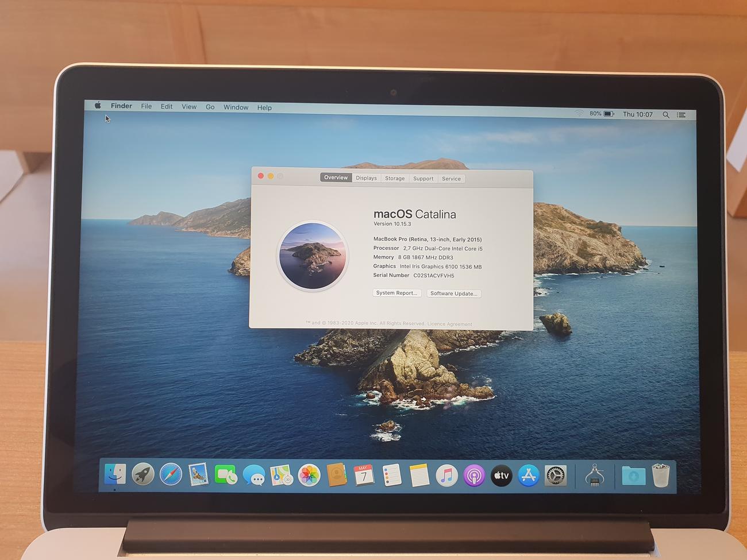Open System Preferences gear icon
The image size is (747, 560).
tap(556, 476)
